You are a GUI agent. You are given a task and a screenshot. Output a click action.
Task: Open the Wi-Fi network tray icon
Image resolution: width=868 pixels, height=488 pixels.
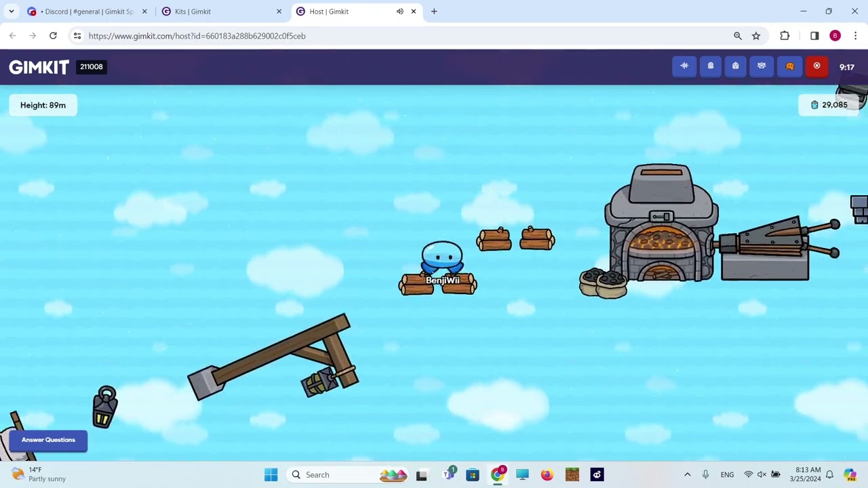tap(749, 474)
